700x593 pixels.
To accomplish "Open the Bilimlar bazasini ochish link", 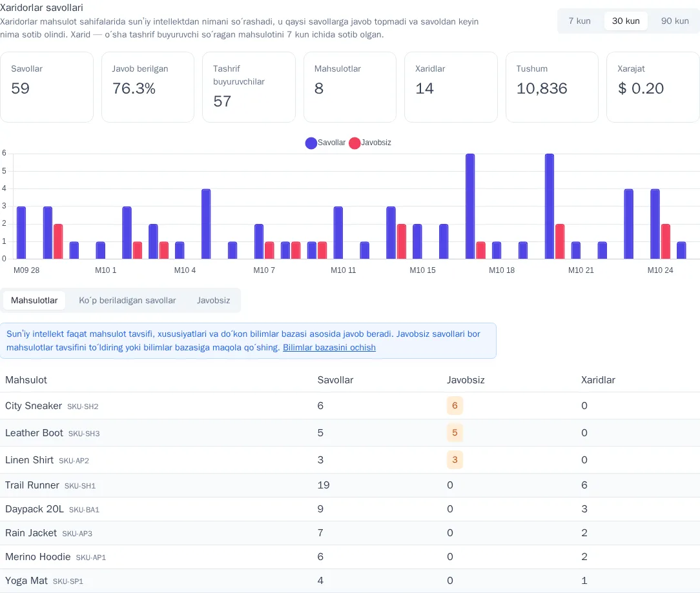I will (329, 348).
